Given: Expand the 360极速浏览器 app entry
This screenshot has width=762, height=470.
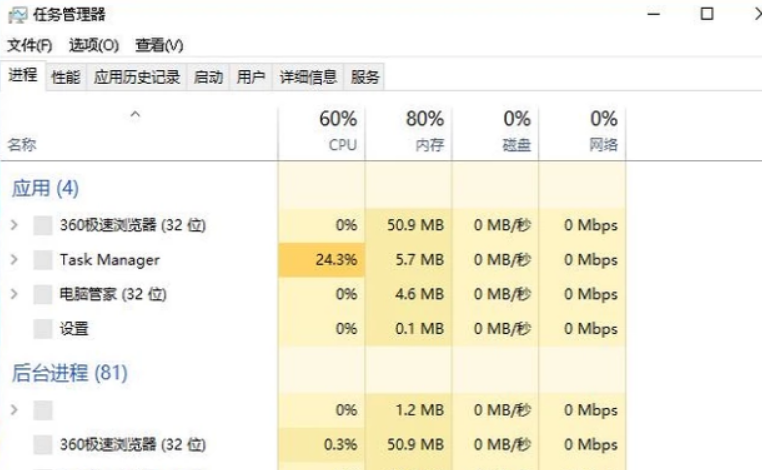Looking at the screenshot, I should pos(14,225).
